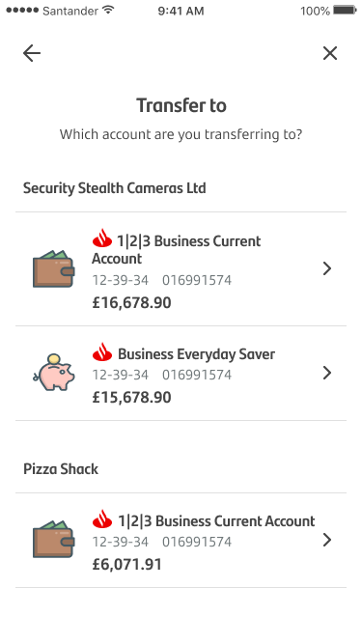Tap Santander flame logo beside Business Everyday Saver
Screen dimensions: 362x644
[x=102, y=352]
